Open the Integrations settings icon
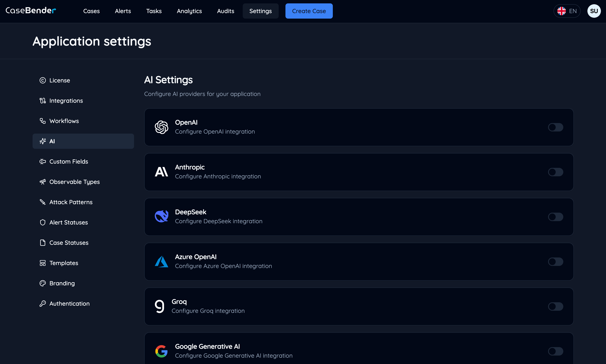 coord(43,101)
